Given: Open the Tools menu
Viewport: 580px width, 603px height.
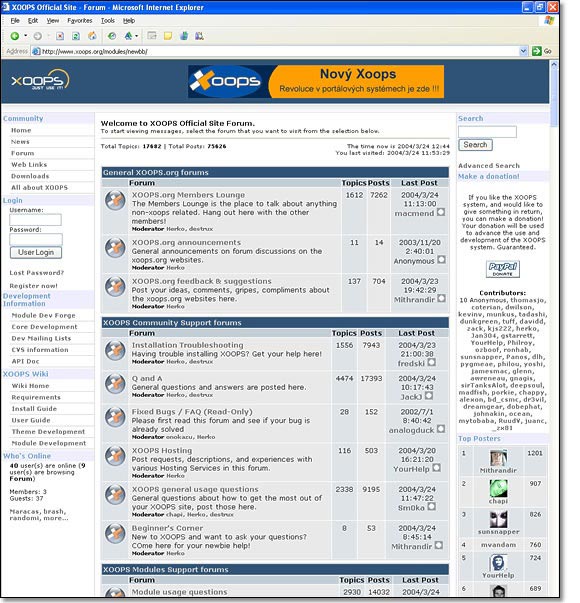Looking at the screenshot, I should tap(108, 20).
